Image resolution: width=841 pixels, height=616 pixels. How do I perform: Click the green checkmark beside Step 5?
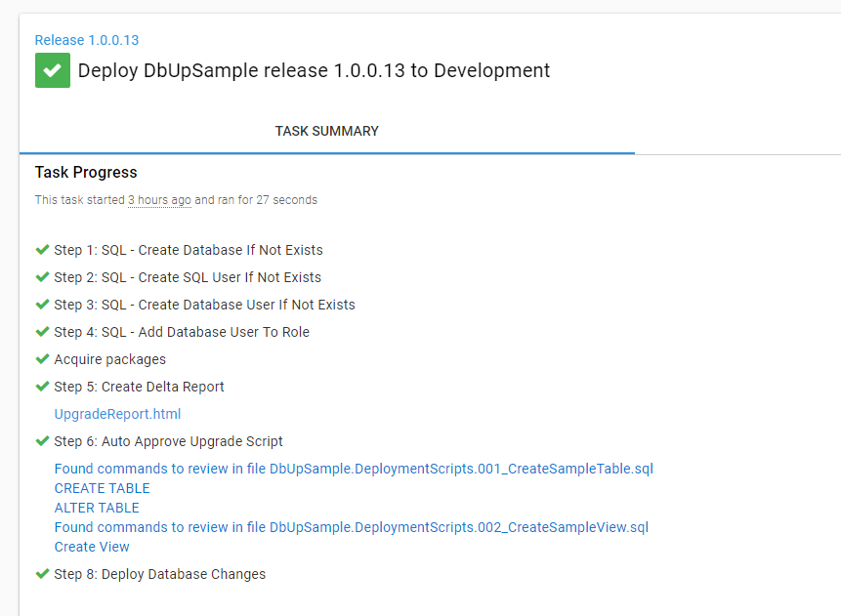coord(42,387)
